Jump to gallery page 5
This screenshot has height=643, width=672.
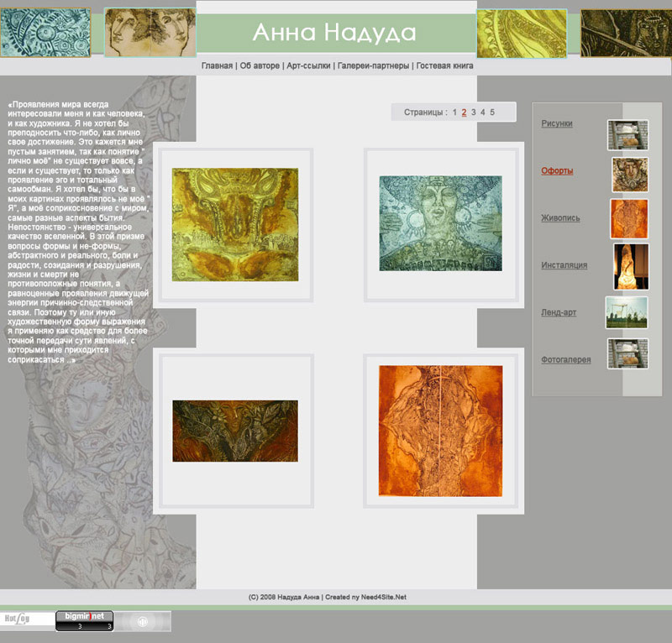click(x=492, y=112)
